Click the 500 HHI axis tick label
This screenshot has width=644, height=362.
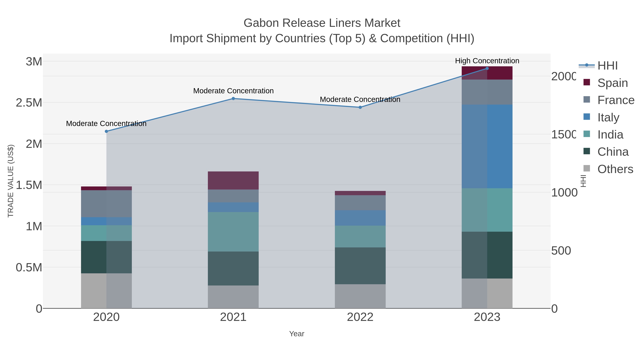tap(561, 251)
